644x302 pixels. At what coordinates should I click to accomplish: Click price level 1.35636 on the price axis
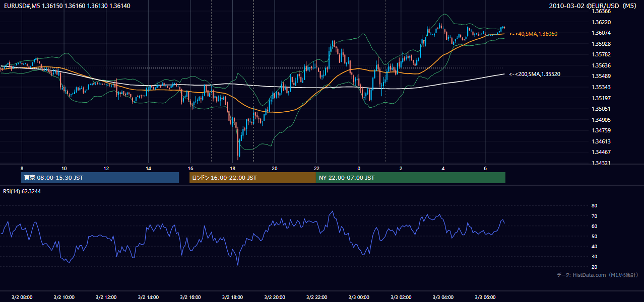601,65
